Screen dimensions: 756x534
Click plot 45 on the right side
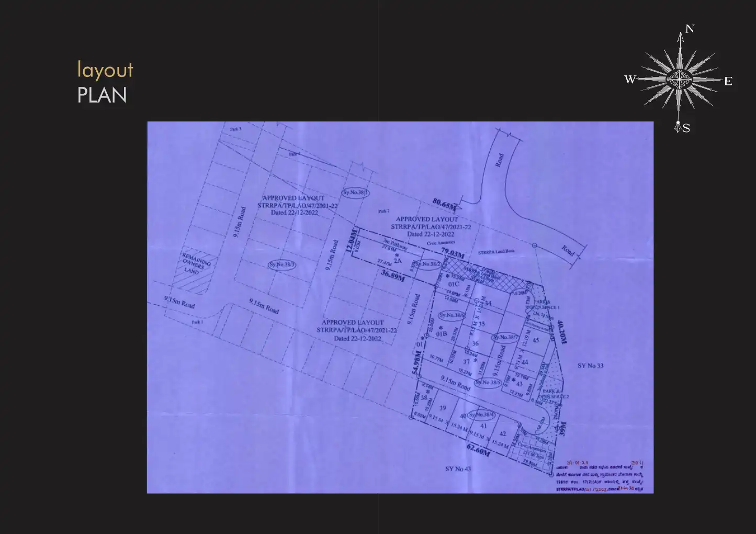(x=536, y=339)
